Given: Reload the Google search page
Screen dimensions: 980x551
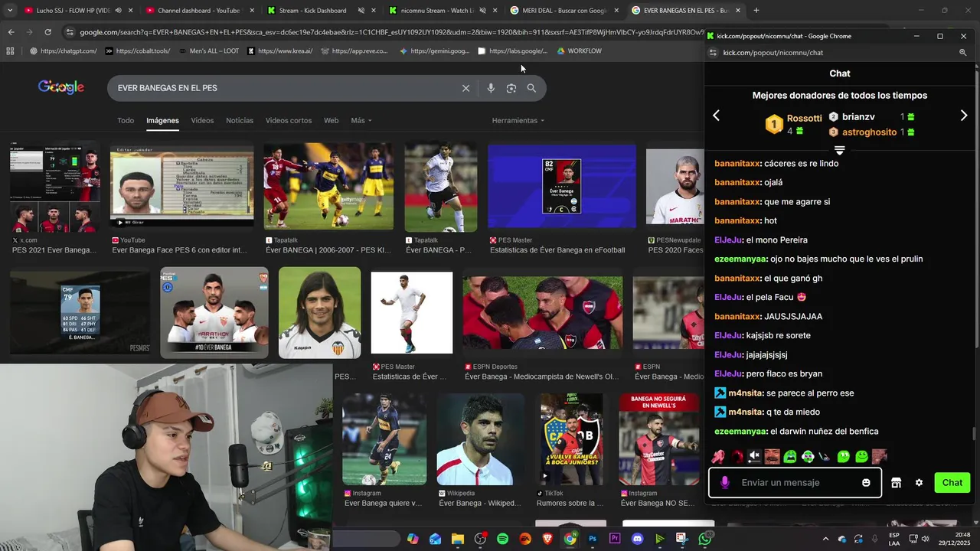Looking at the screenshot, I should (x=47, y=32).
